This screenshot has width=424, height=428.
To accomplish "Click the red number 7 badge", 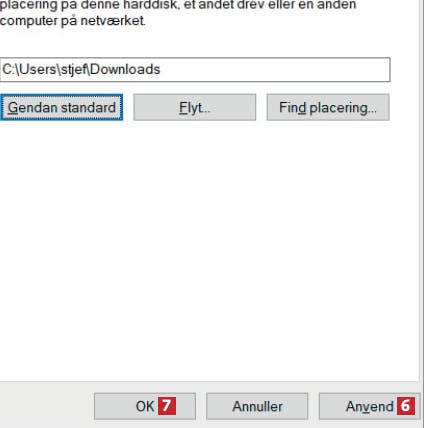I will tap(167, 406).
